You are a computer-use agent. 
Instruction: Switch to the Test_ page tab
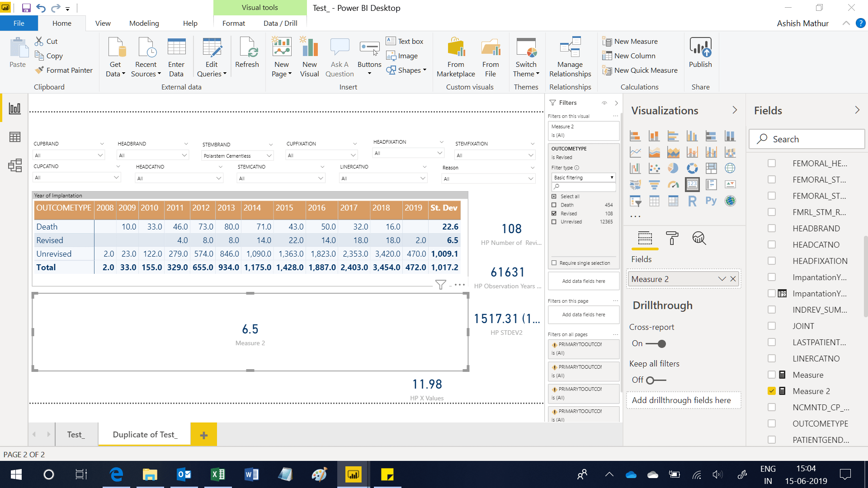pyautogui.click(x=75, y=435)
